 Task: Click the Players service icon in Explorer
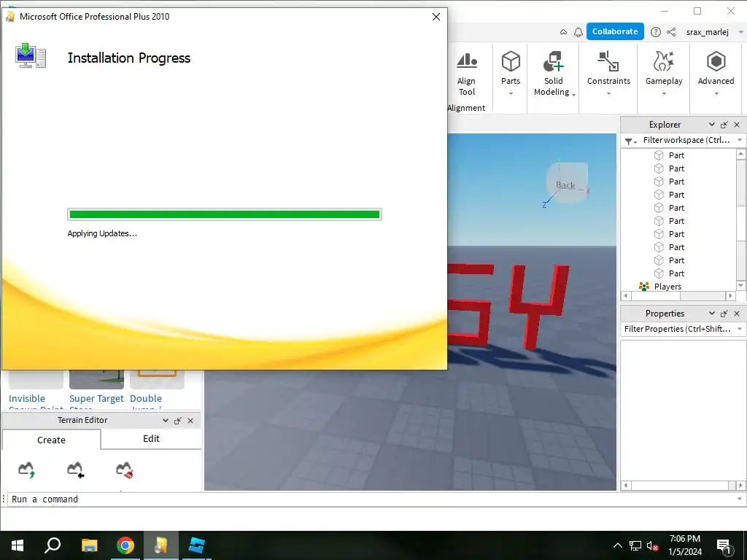(644, 286)
